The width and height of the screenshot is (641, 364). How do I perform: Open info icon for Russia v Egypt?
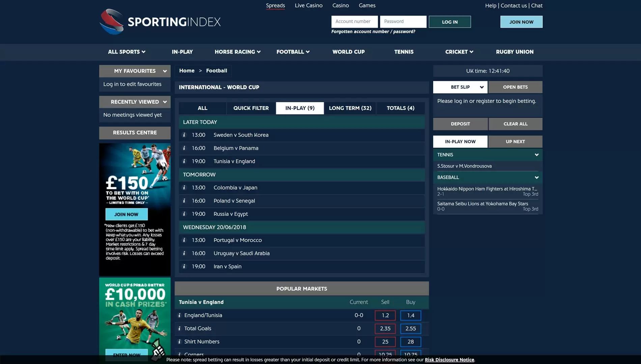(x=184, y=214)
